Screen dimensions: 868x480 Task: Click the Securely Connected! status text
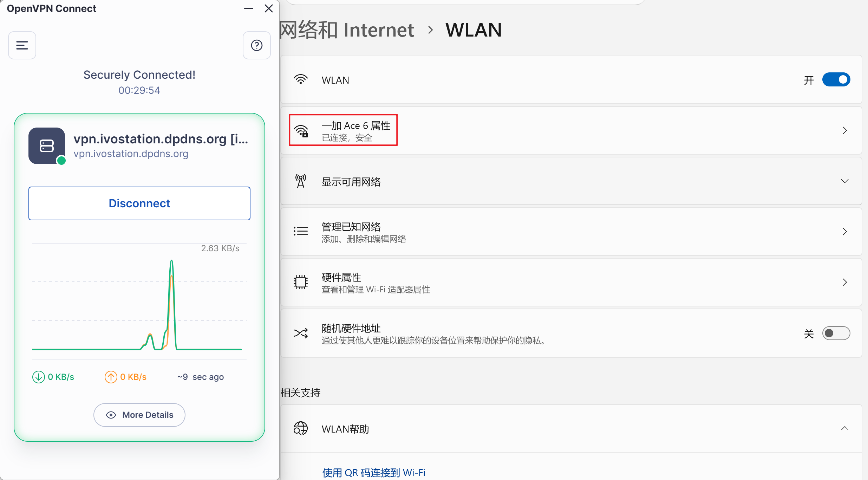click(x=139, y=75)
